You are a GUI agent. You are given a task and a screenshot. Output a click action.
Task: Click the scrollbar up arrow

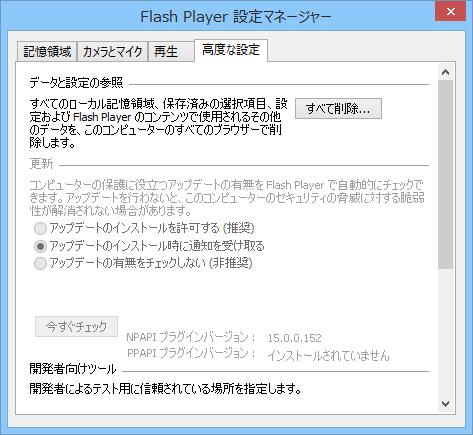click(445, 72)
